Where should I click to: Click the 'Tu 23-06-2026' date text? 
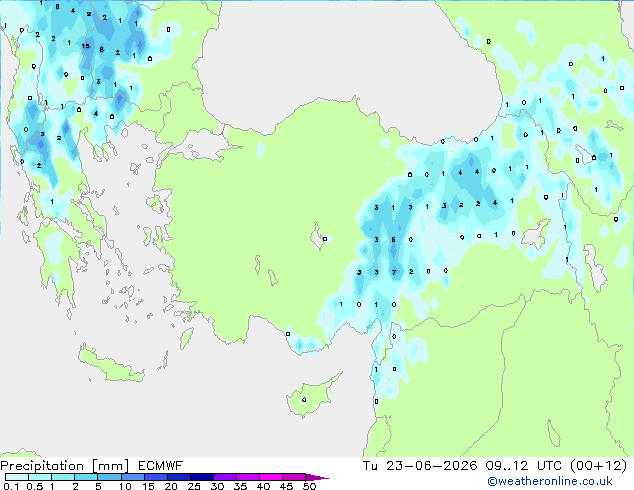pyautogui.click(x=420, y=466)
